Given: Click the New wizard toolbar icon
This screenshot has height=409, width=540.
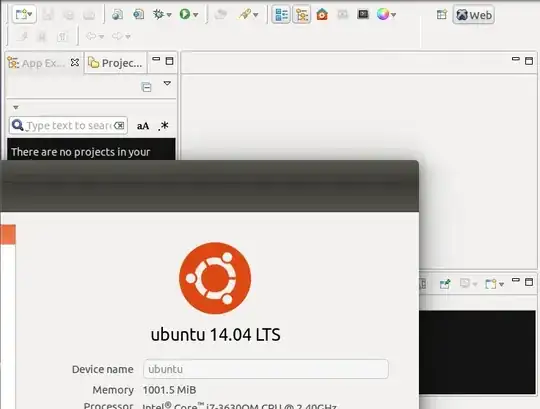Looking at the screenshot, I should coord(21,14).
